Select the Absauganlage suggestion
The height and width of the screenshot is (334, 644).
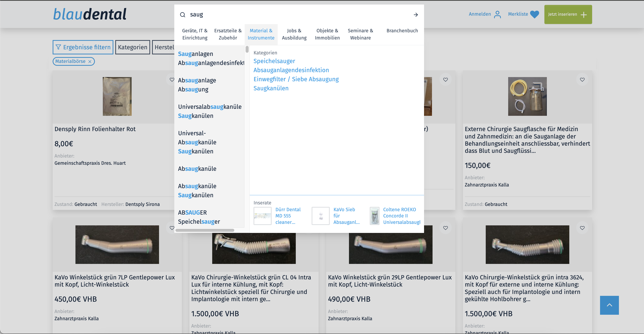pos(197,80)
